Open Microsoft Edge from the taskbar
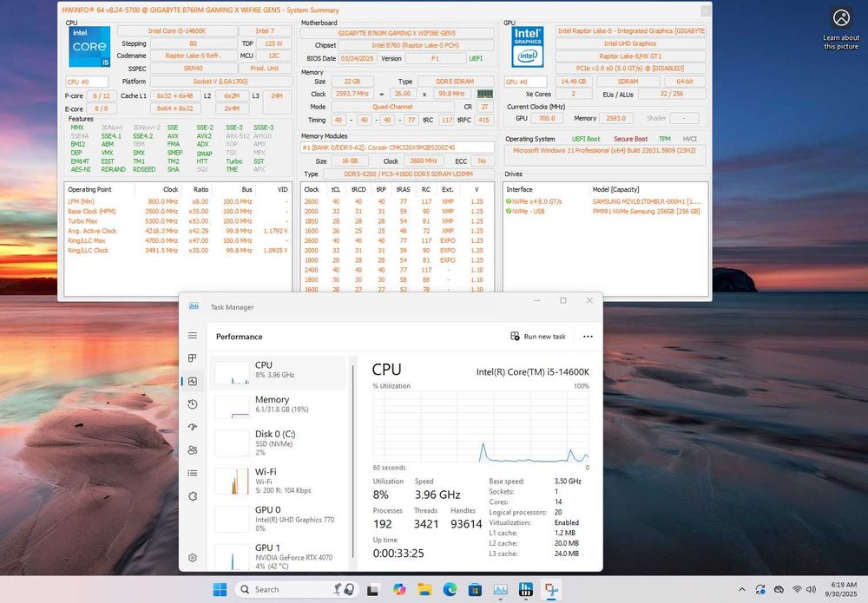868x603 pixels. click(x=450, y=590)
